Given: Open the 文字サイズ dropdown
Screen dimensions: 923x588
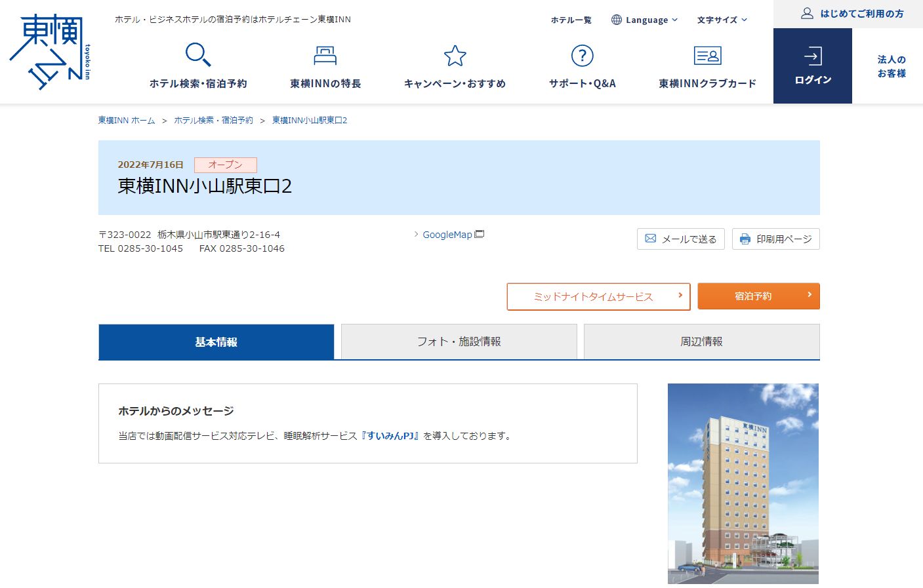Looking at the screenshot, I should tap(722, 20).
